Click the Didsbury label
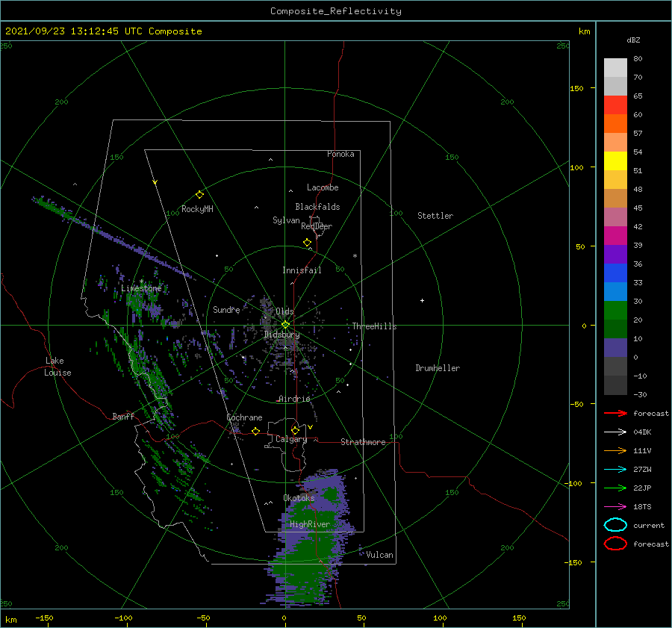Image resolution: width=672 pixels, height=628 pixels. coord(281,335)
